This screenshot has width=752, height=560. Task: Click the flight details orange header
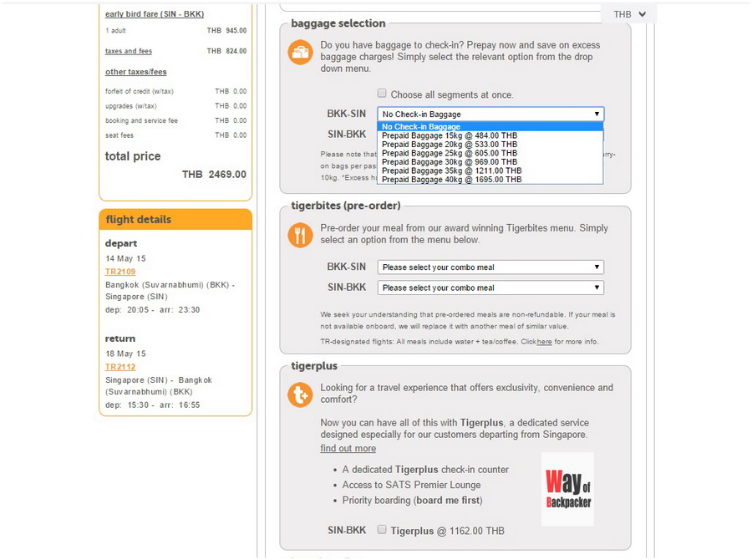[175, 219]
